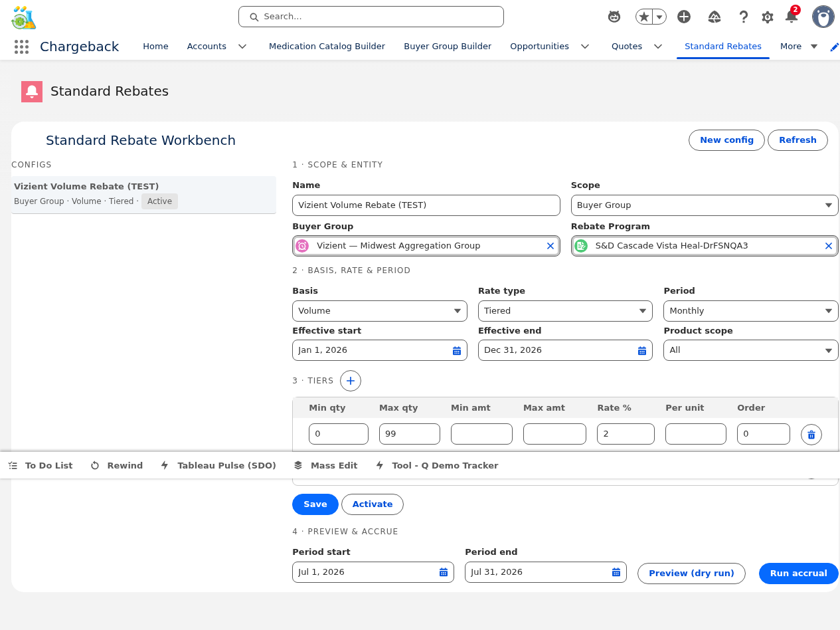Clear the Rebate Program lookup selection
Image resolution: width=840 pixels, height=630 pixels.
point(829,246)
